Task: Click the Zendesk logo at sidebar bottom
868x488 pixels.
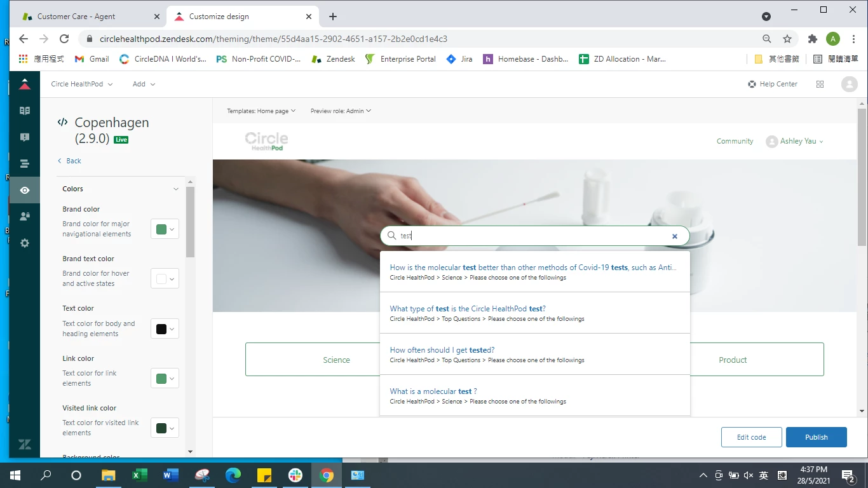Action: tap(25, 445)
